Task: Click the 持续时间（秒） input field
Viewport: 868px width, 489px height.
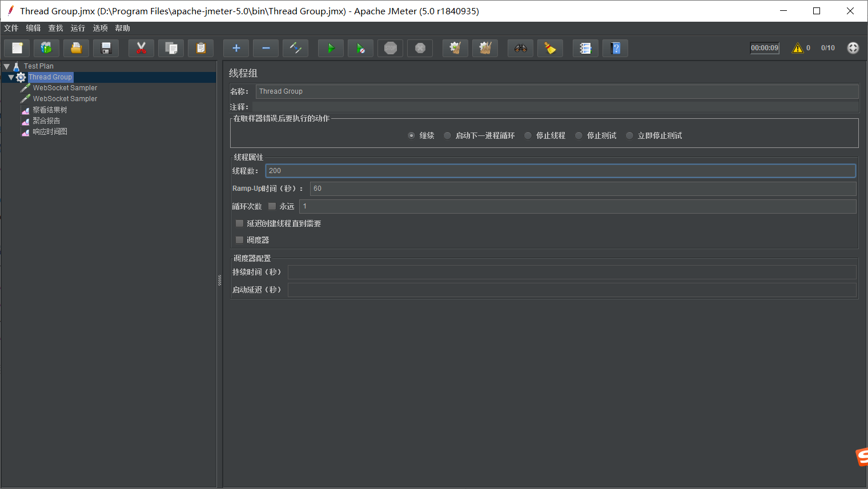Action: (x=572, y=272)
